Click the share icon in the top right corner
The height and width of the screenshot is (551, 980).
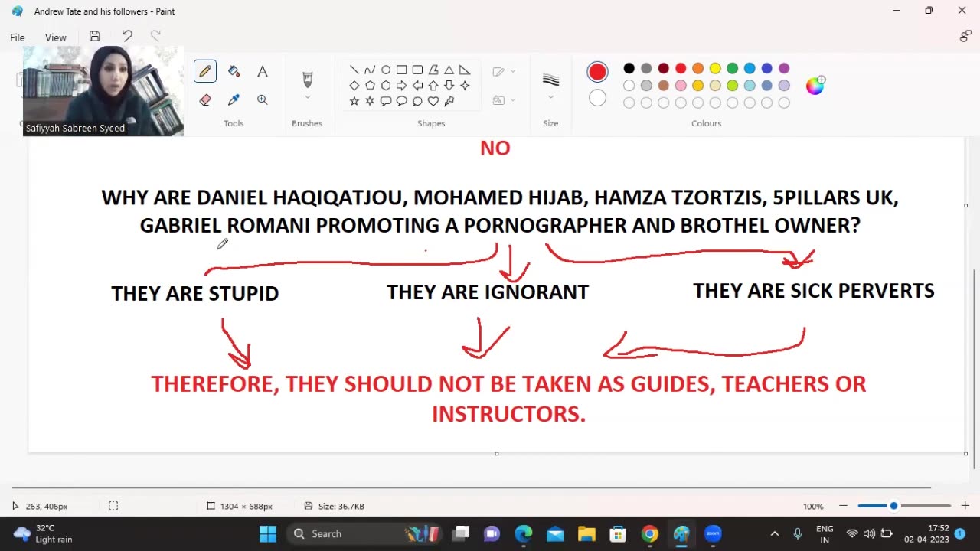[965, 36]
